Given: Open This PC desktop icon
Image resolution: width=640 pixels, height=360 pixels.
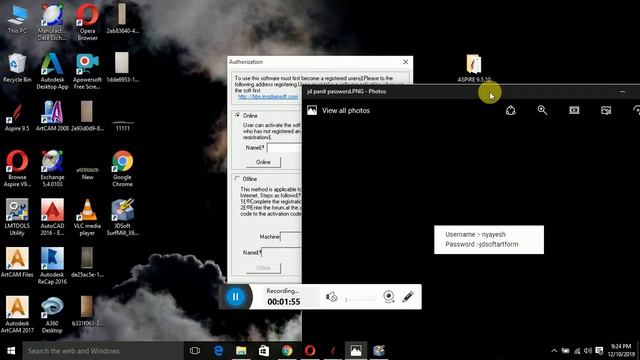Looking at the screenshot, I should click(x=17, y=19).
